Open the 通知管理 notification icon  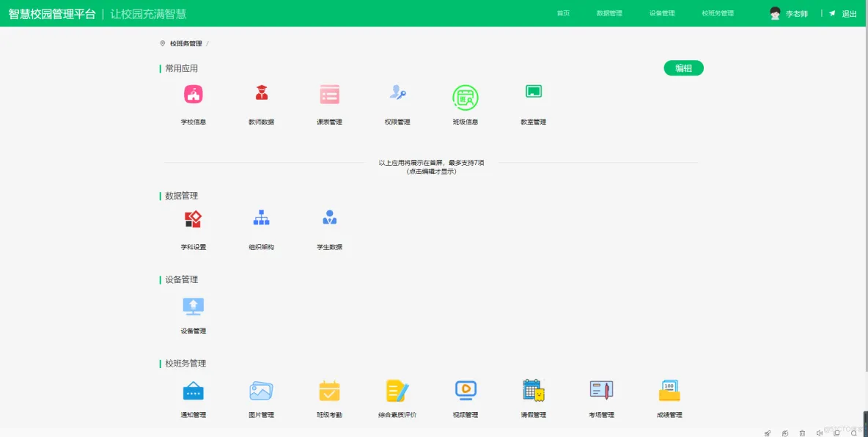194,391
